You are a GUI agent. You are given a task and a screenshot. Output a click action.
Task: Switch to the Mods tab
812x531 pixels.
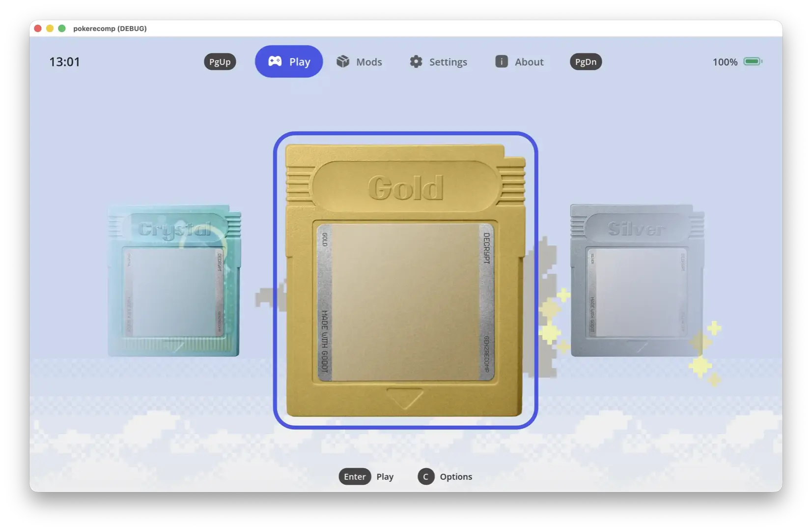point(359,61)
